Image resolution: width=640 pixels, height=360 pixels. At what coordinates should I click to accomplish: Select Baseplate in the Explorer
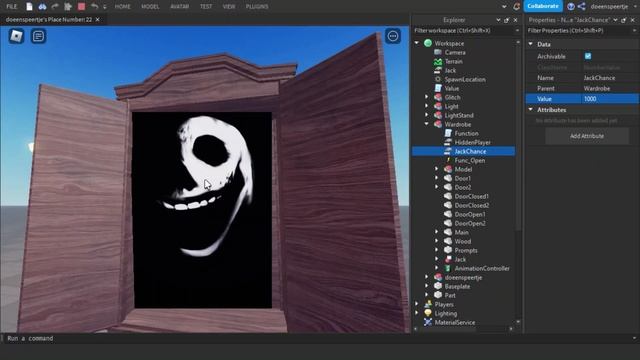pyautogui.click(x=457, y=286)
